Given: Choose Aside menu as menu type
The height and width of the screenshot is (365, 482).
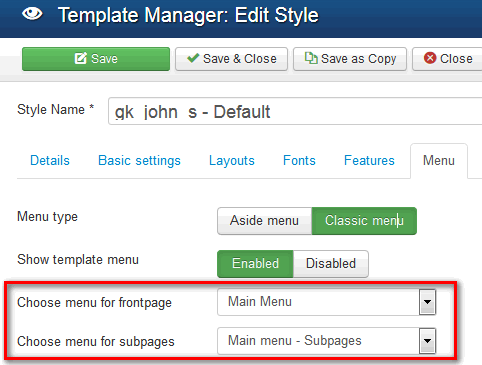Looking at the screenshot, I should (x=264, y=221).
